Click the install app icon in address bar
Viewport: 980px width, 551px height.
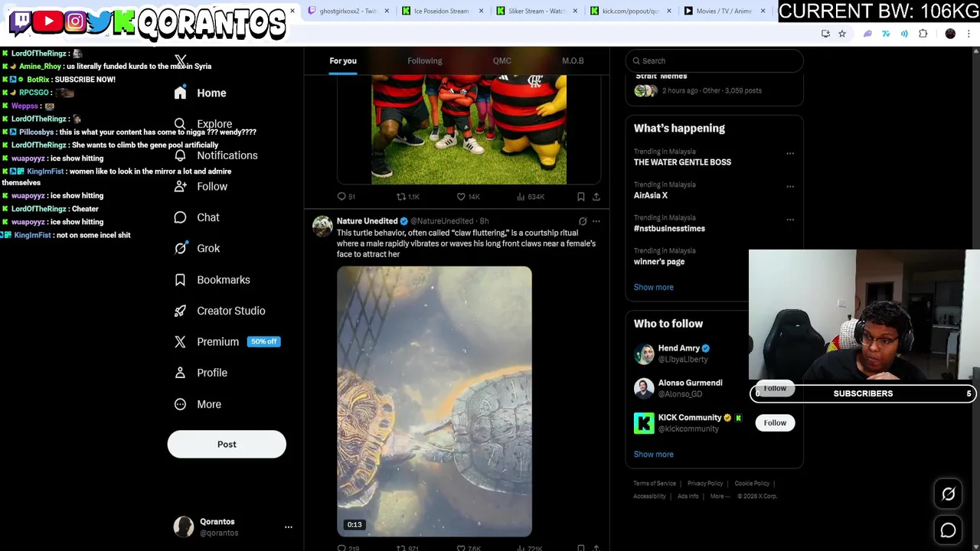coord(825,34)
